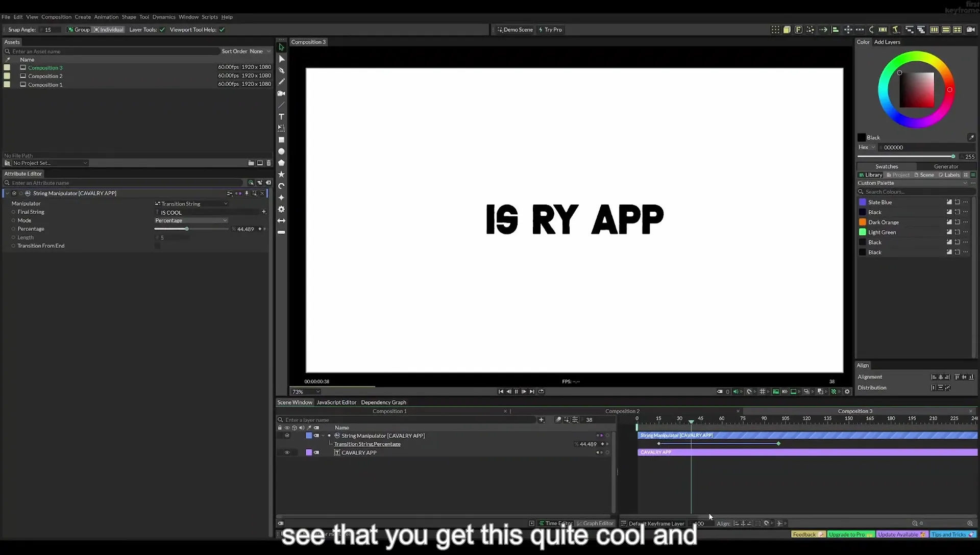Select the Pen tool in viewport toolbar

pyautogui.click(x=281, y=70)
